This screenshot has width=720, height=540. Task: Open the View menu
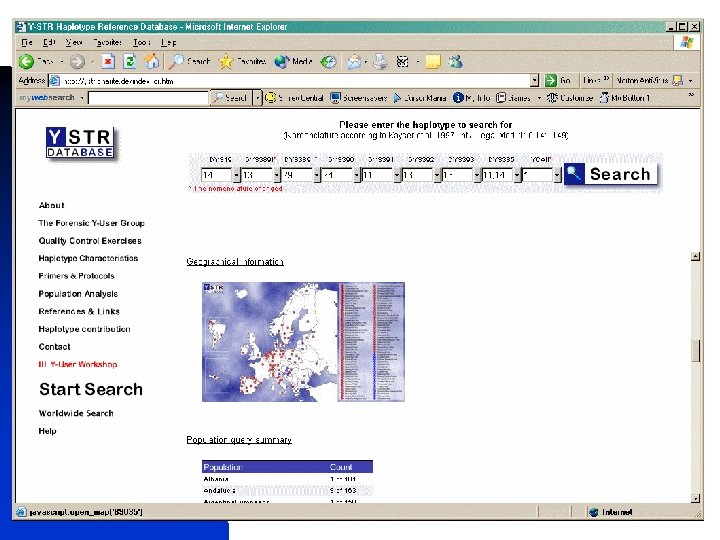(x=73, y=43)
